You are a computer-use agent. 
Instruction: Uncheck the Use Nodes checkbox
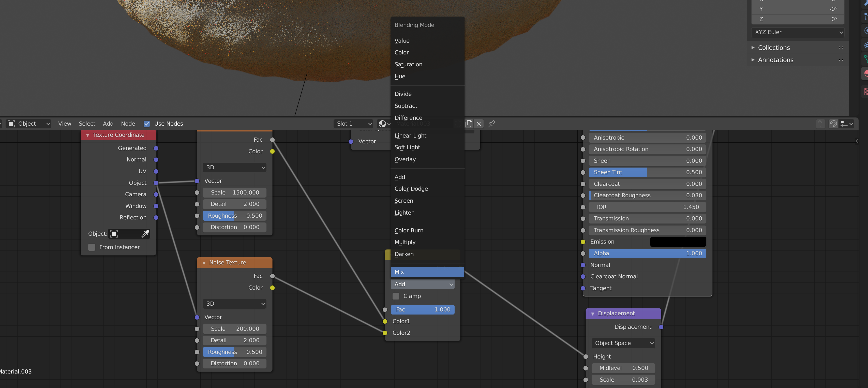(x=147, y=124)
